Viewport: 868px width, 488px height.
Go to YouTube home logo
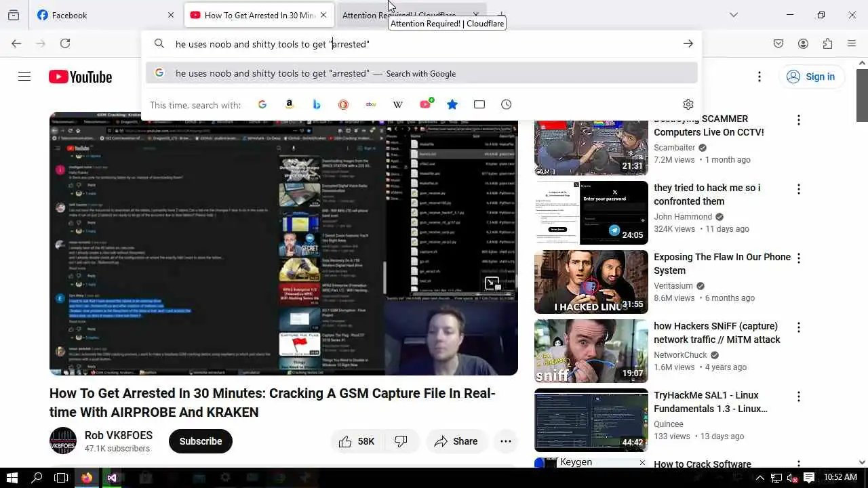(x=80, y=77)
